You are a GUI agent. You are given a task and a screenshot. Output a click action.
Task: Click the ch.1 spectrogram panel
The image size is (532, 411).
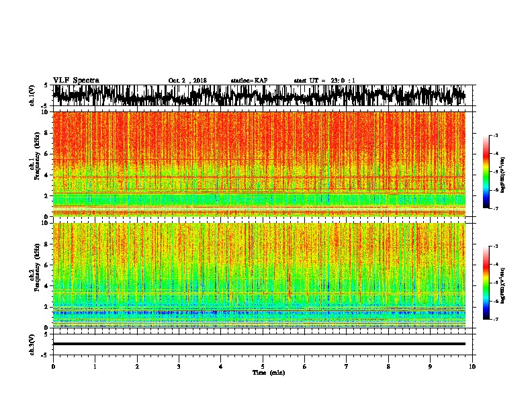click(259, 164)
